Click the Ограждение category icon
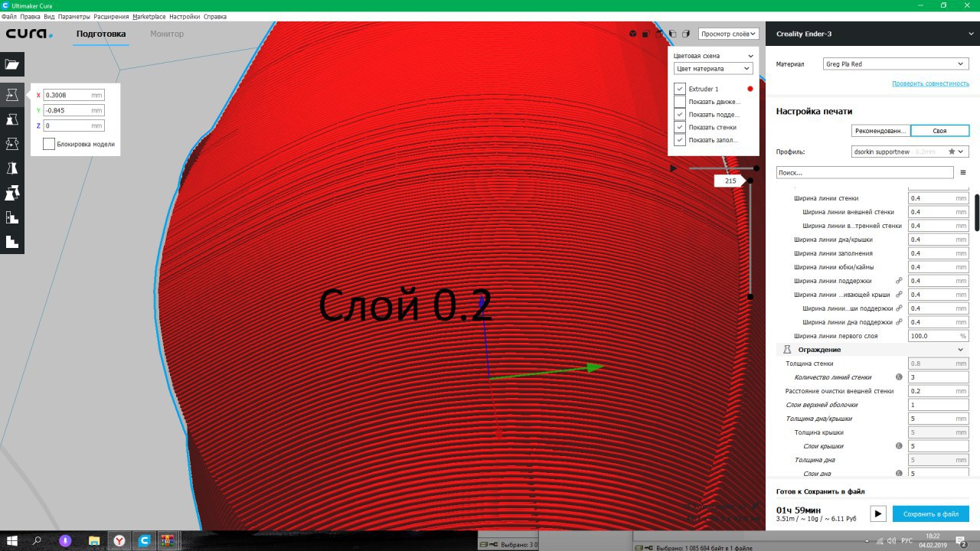Viewport: 980px width, 551px height. (786, 350)
